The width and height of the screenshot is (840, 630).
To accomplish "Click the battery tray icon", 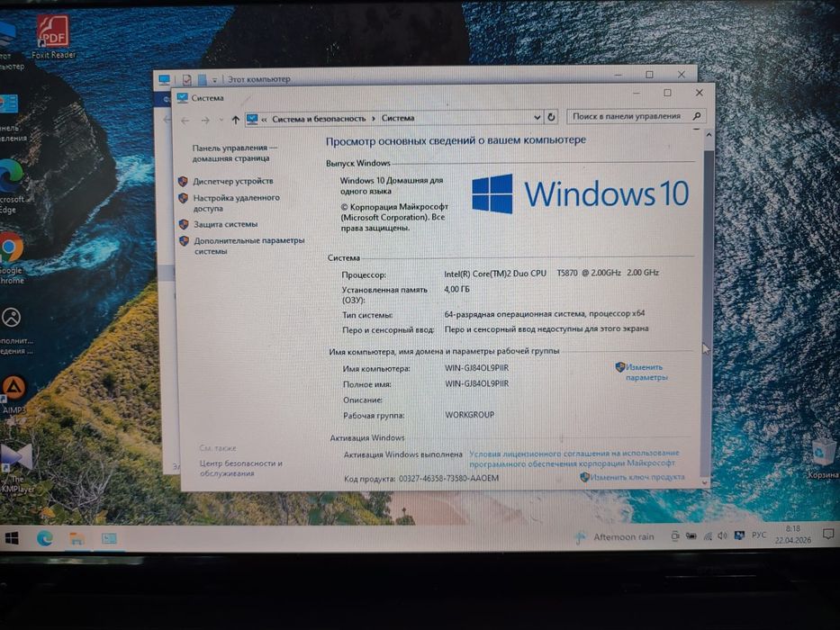I will [x=691, y=535].
